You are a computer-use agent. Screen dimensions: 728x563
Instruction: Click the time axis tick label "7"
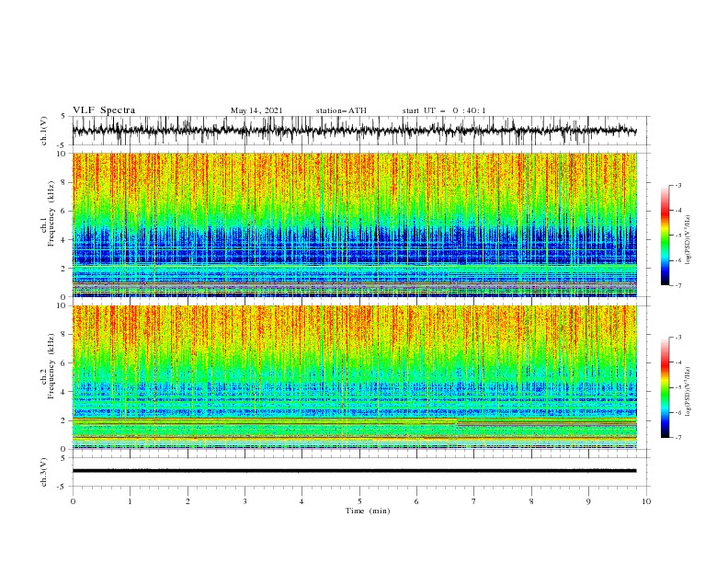coord(474,501)
